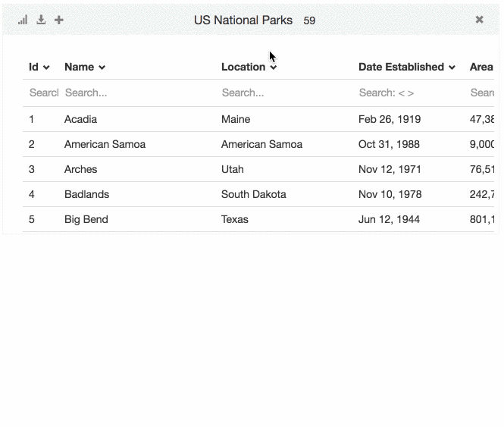This screenshot has height=427, width=504.
Task: Click the Date Established search field
Action: (x=408, y=93)
